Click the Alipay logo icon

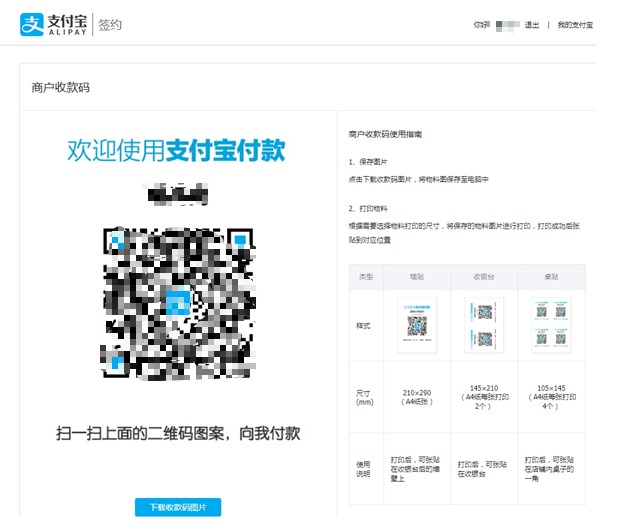pyautogui.click(x=32, y=24)
